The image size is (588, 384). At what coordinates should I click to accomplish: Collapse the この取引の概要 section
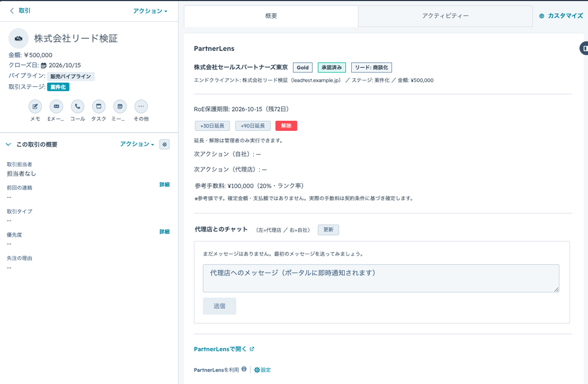[8, 145]
